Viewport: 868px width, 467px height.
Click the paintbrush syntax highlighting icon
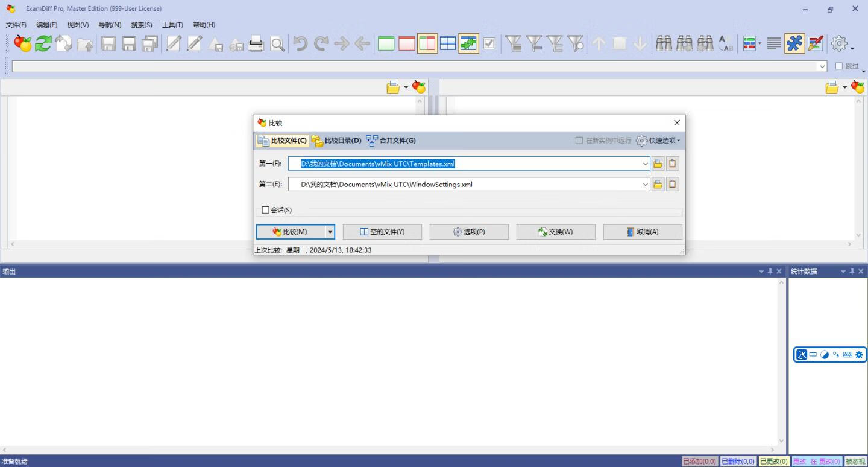[x=816, y=43]
